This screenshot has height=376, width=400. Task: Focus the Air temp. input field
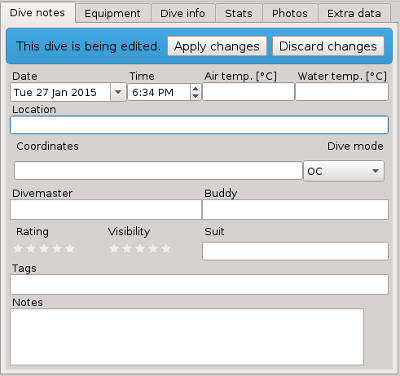click(x=248, y=92)
